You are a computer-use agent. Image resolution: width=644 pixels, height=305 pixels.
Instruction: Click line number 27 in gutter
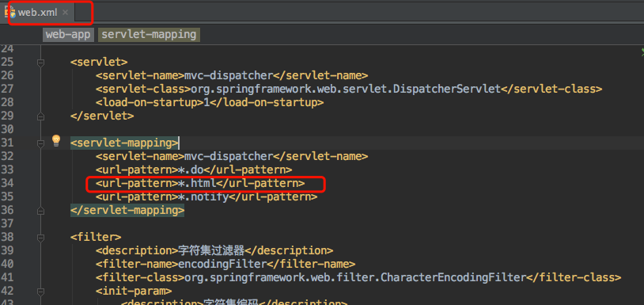click(x=7, y=90)
